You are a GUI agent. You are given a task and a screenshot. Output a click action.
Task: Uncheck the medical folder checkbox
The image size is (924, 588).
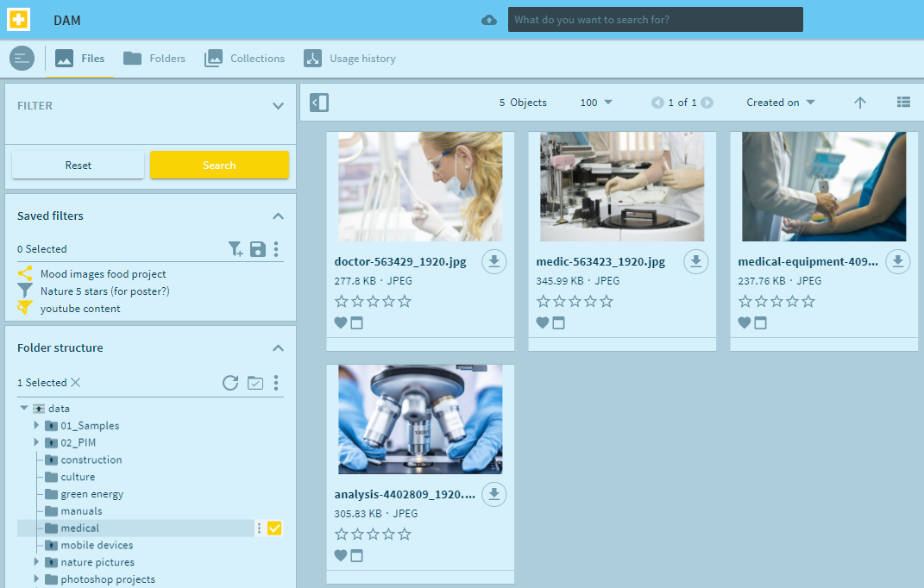274,528
